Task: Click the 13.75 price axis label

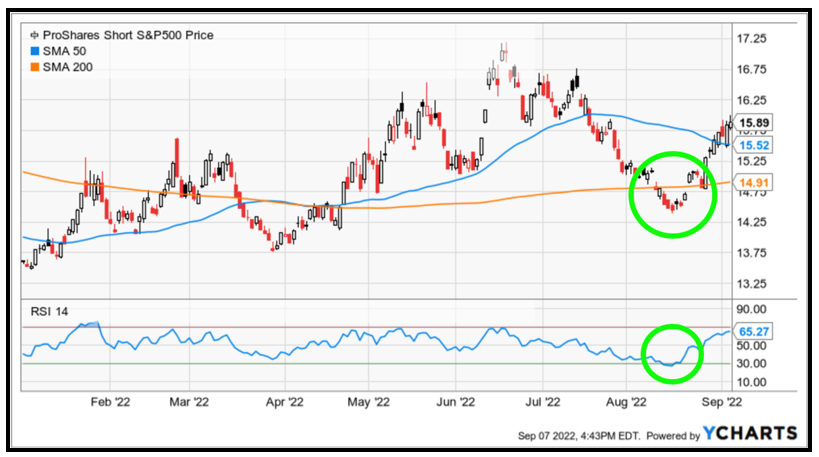Action: pos(752,253)
